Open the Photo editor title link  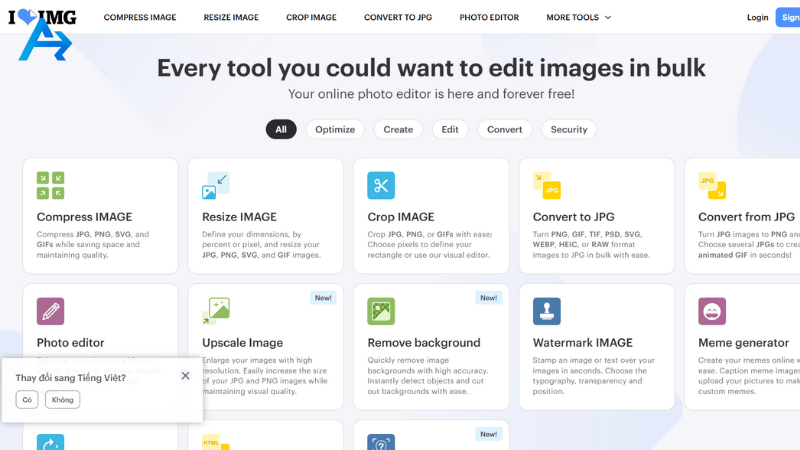coord(70,343)
